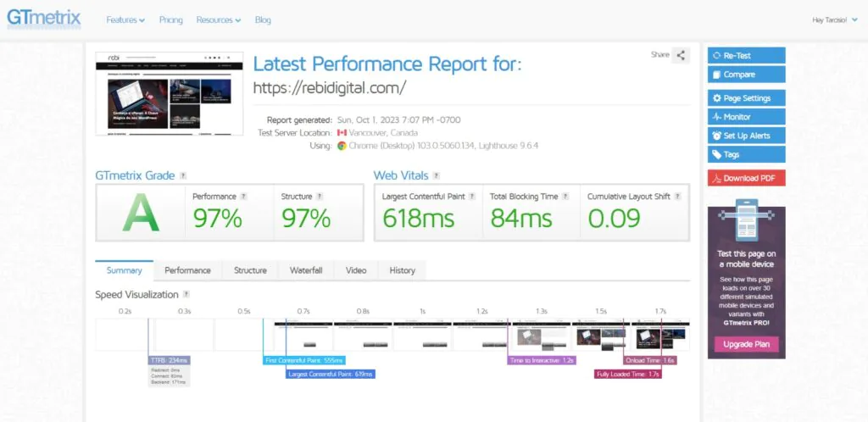Open Page Settings
Screen dimensions: 868x422
tap(746, 98)
